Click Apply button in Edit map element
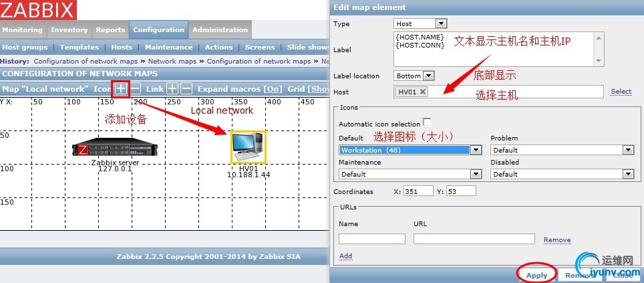The image size is (644, 283). (x=537, y=275)
